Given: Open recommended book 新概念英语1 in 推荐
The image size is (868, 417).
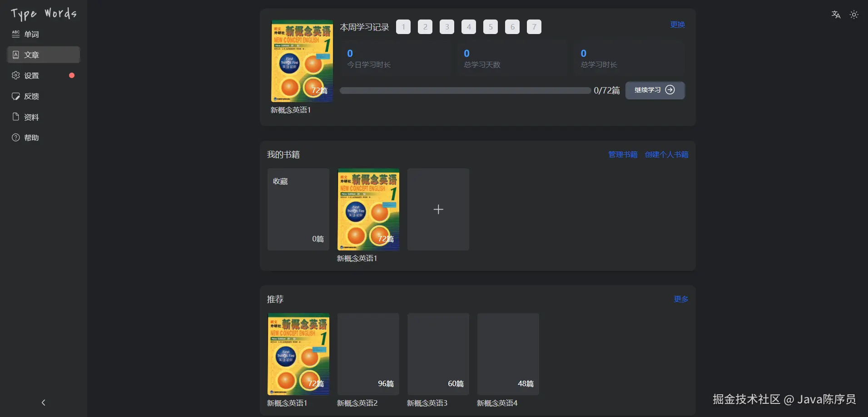Looking at the screenshot, I should [298, 354].
